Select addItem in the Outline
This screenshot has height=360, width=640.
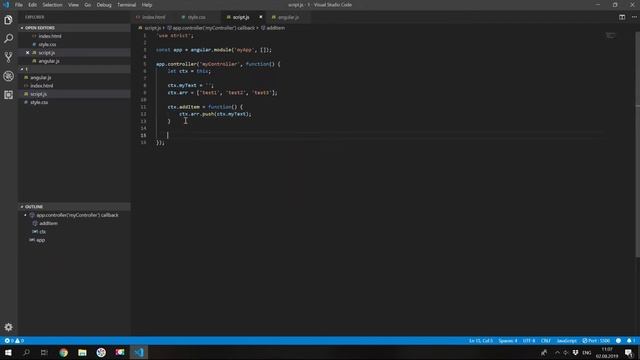click(x=48, y=223)
